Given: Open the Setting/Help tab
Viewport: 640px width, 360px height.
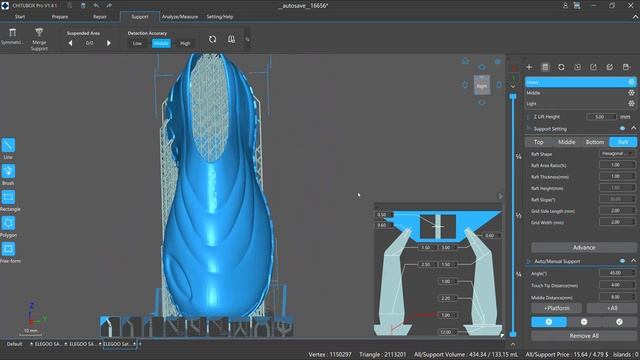Looking at the screenshot, I should pyautogui.click(x=220, y=17).
